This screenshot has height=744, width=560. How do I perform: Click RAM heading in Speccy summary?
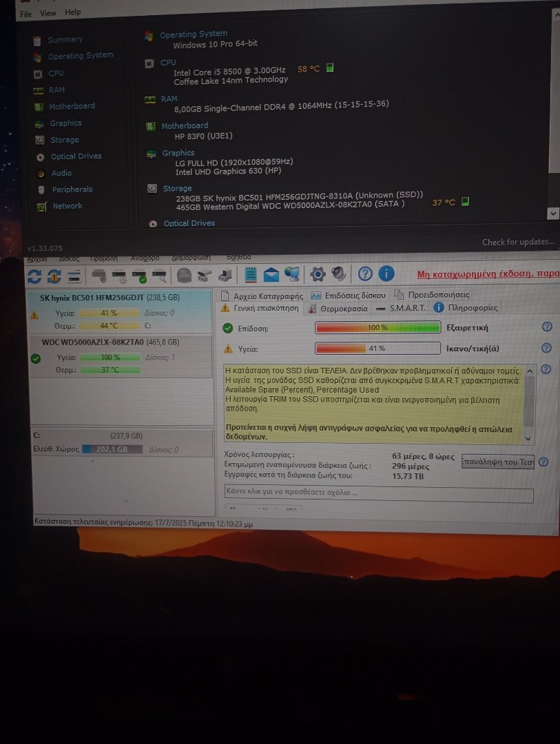pos(169,99)
